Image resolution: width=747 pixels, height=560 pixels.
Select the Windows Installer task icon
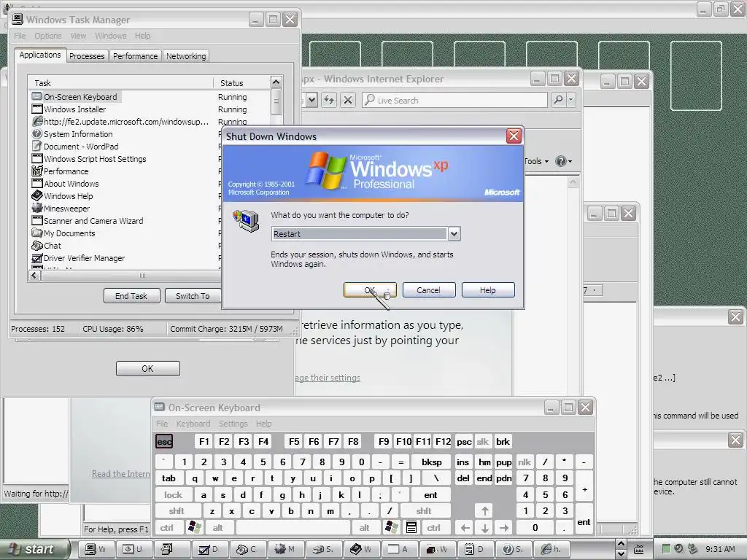click(36, 109)
